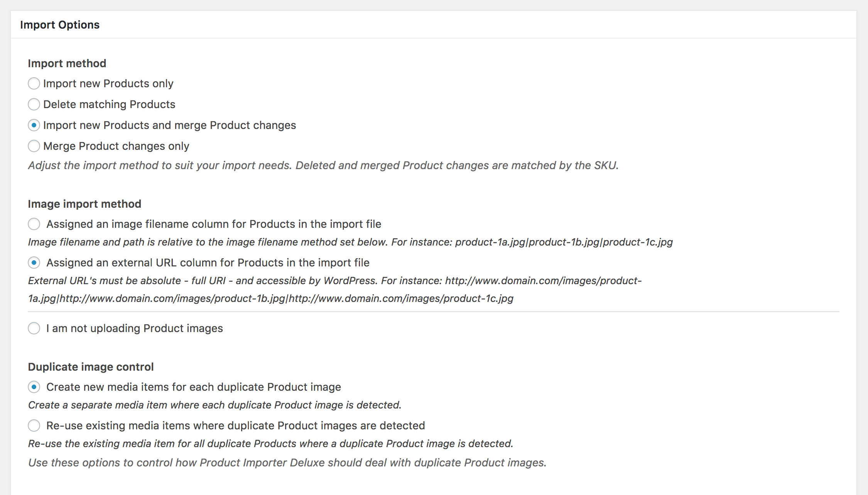
Task: Choose the external URL column radio button
Action: pos(34,263)
